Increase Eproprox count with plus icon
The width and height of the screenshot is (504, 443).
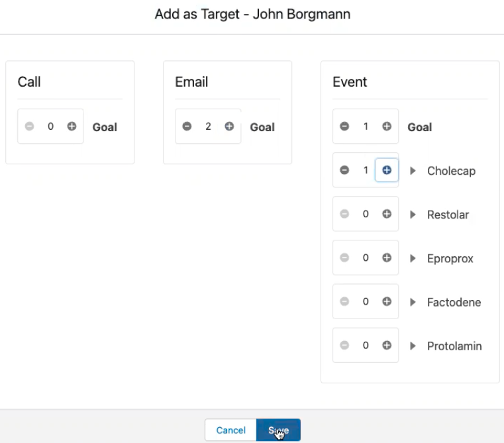pos(387,258)
